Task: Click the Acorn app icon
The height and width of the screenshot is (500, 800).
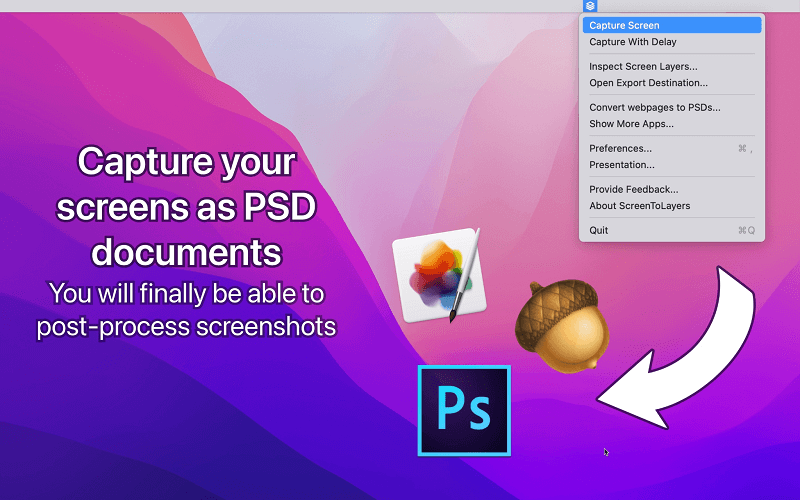Action: [x=562, y=326]
